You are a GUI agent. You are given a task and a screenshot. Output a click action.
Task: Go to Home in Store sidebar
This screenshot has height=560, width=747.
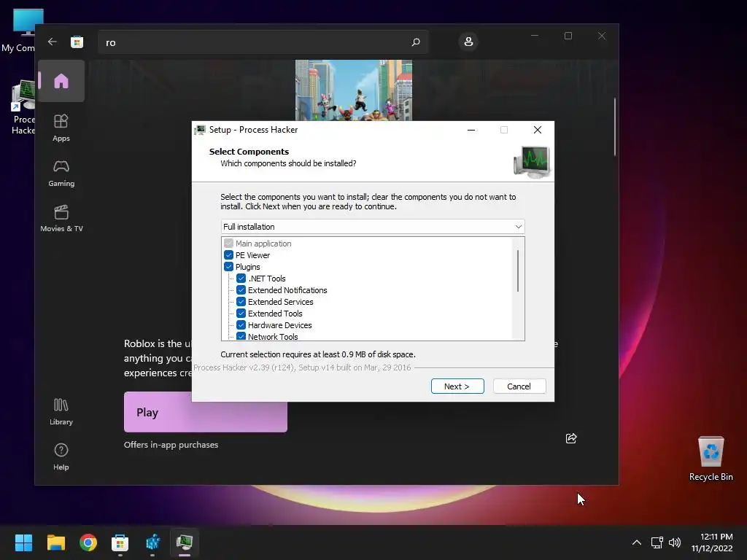61,81
